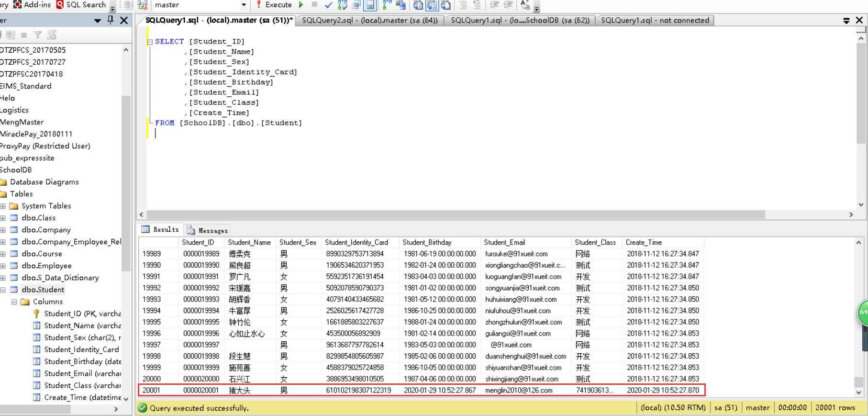Viewport: 868px width, 416px height.
Task: Parse the query with the blue checkmark
Action: click(x=328, y=5)
